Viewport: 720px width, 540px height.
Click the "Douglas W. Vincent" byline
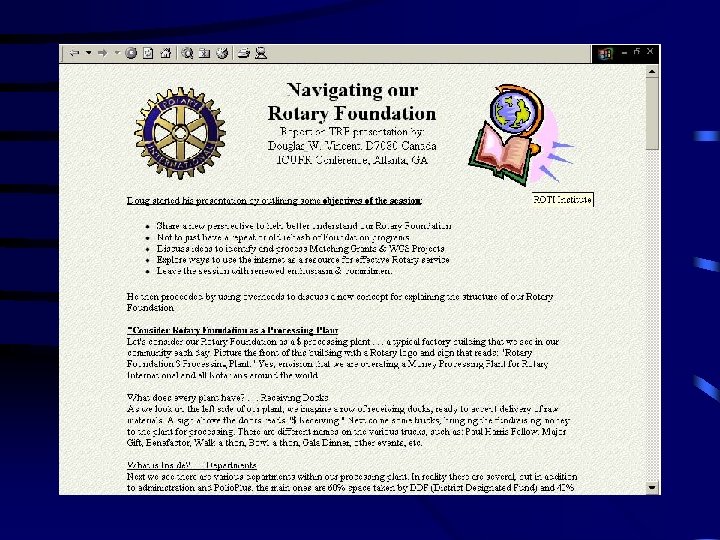[x=352, y=146]
